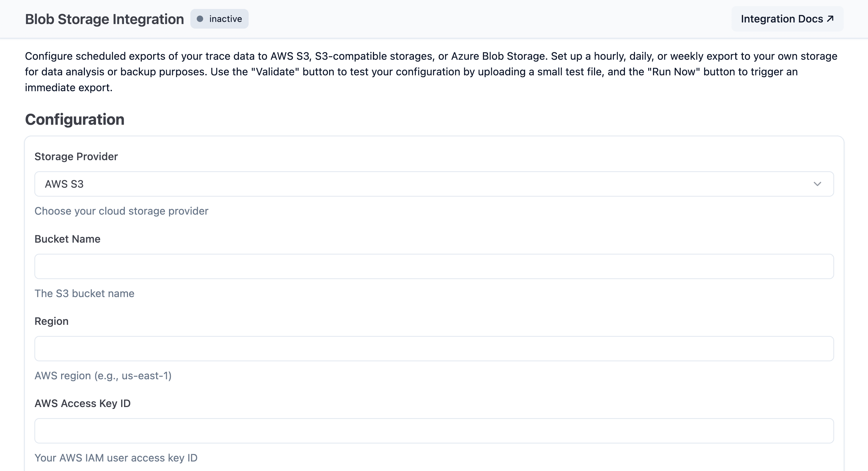Click inside the Region input field
This screenshot has width=868, height=471.
pos(434,348)
